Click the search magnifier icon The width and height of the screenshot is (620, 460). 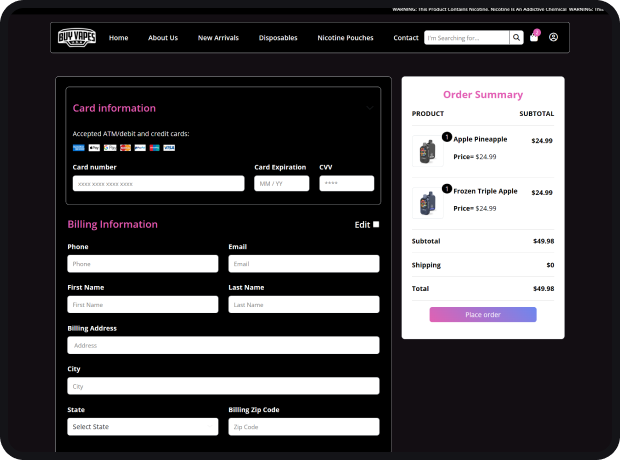click(516, 38)
